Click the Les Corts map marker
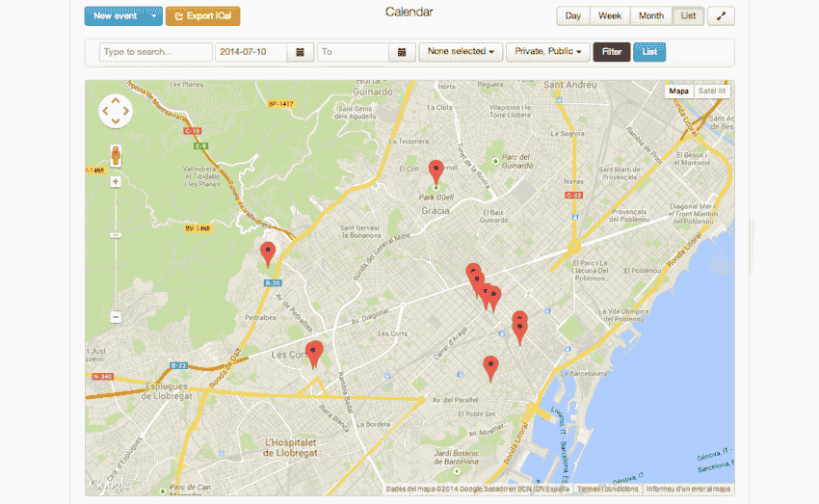The image size is (819, 504). (313, 354)
